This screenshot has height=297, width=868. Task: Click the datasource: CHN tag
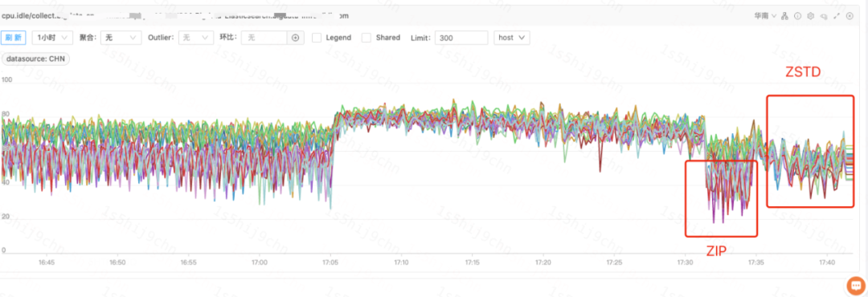click(35, 59)
